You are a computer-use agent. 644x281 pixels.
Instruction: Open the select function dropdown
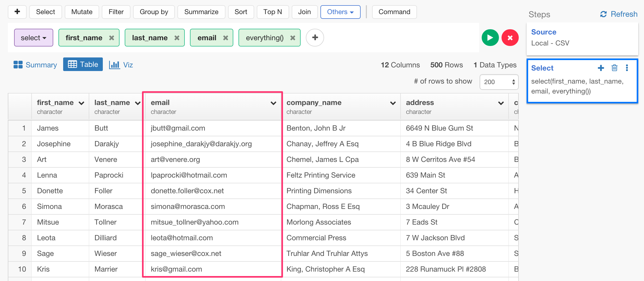tap(34, 38)
